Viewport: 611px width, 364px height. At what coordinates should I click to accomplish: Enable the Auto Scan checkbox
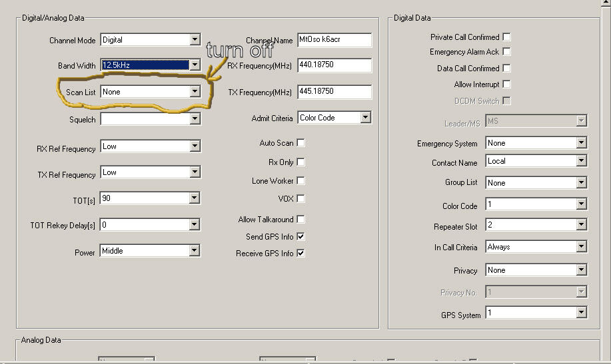301,143
